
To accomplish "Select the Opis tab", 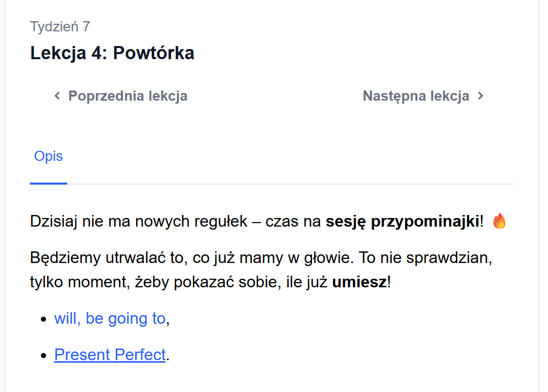I will pyautogui.click(x=49, y=156).
